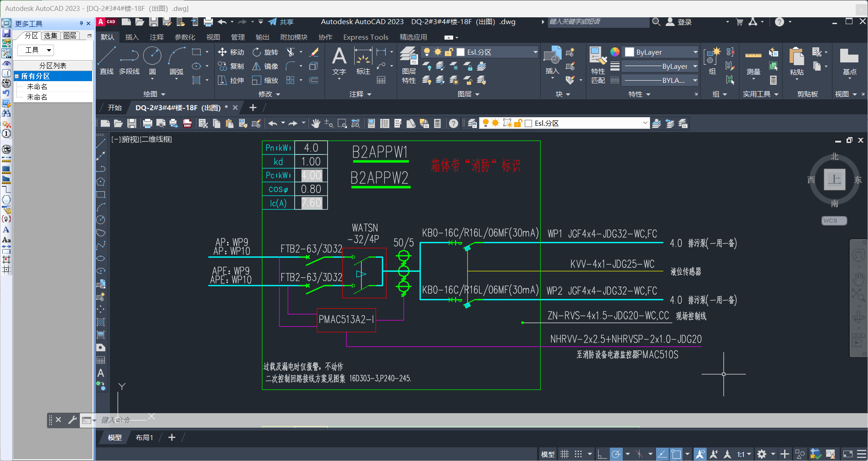The height and width of the screenshot is (461, 868).
Task: Click the Move (移动) tool
Action: (x=231, y=52)
